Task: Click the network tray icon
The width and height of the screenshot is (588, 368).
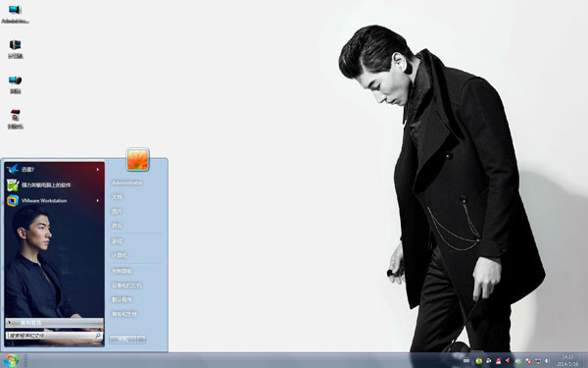Action: tap(537, 361)
